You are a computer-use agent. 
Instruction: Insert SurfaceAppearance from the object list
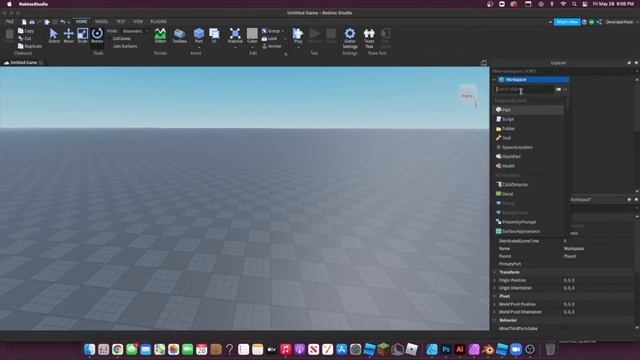point(529,231)
